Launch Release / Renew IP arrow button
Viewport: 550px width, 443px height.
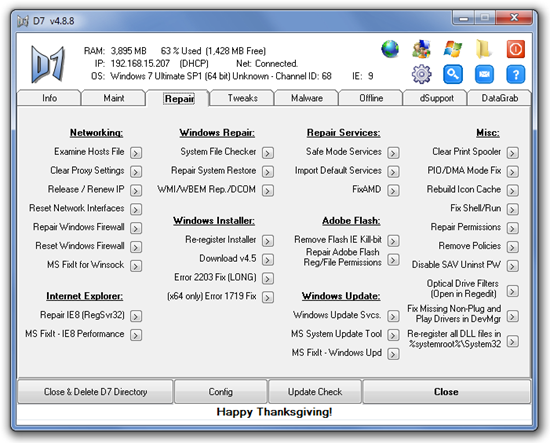[136, 190]
